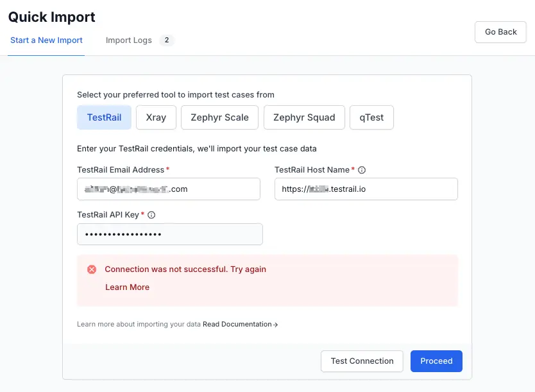Viewport: 535px width, 392px height.
Task: Click into the TestRail Host Name field
Action: (366, 189)
